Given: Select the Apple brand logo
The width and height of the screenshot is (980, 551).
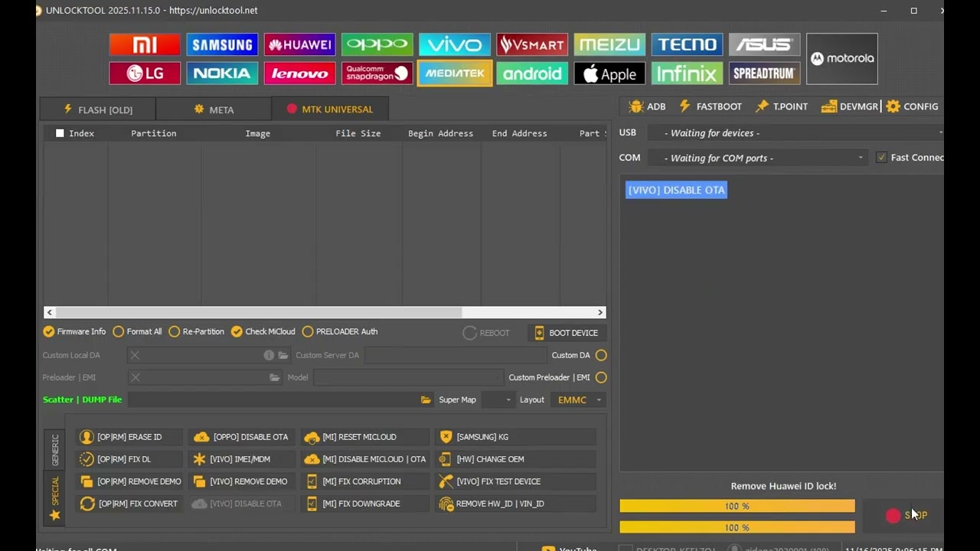Looking at the screenshot, I should pos(609,73).
